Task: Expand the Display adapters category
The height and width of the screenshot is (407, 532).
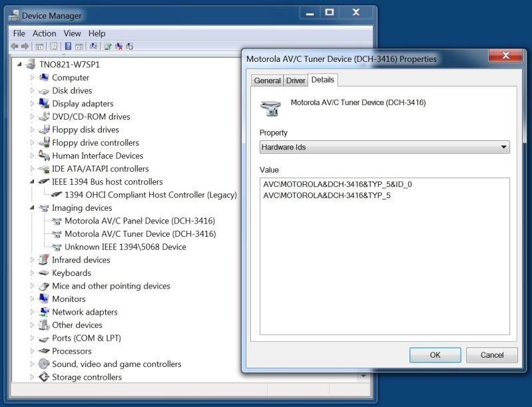Action: pyautogui.click(x=32, y=104)
